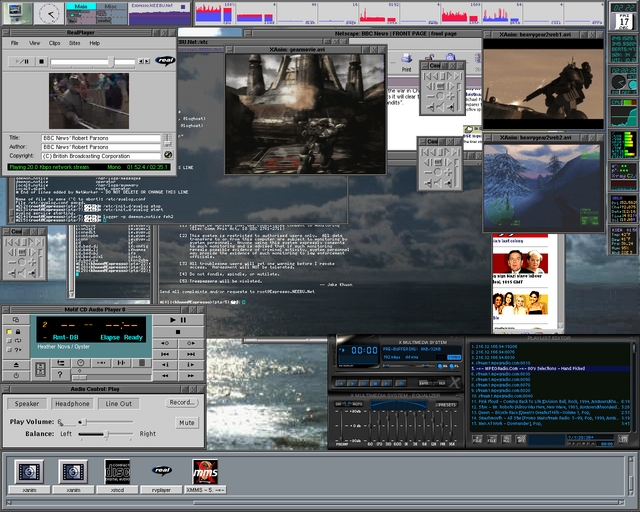Click the stop button in CD Audio Player
This screenshot has height=512, width=640.
point(178,332)
